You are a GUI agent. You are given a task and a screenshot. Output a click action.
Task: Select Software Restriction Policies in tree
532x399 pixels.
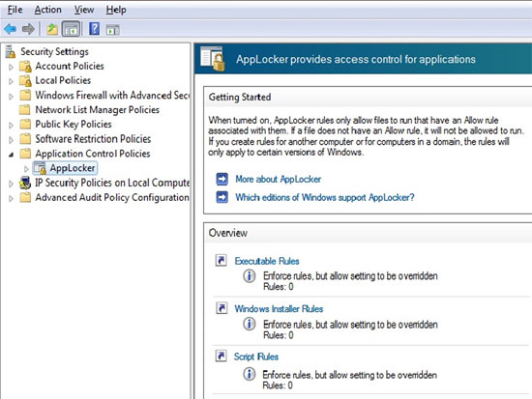tap(93, 139)
